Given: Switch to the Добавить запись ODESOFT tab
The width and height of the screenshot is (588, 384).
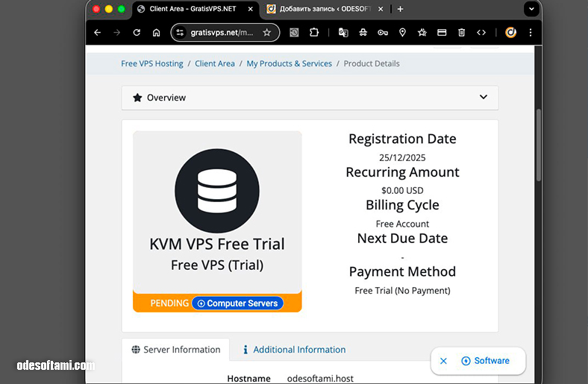Looking at the screenshot, I should pyautogui.click(x=325, y=9).
